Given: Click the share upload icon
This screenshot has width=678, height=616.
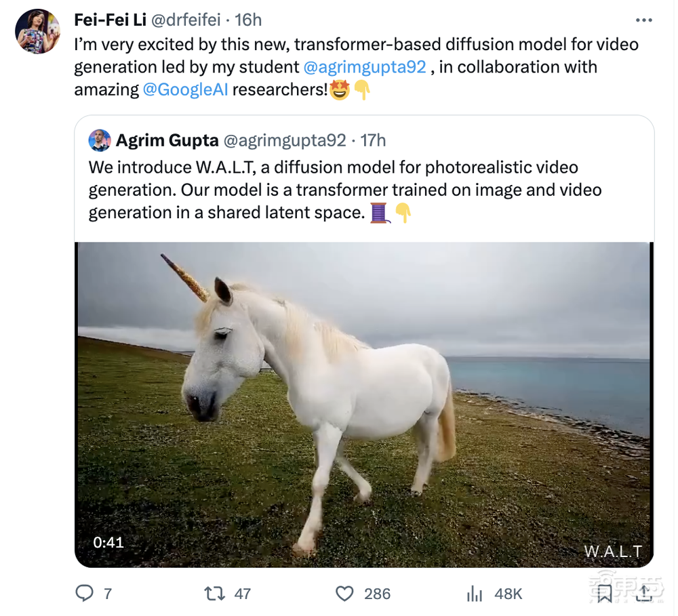Looking at the screenshot, I should 644,594.
